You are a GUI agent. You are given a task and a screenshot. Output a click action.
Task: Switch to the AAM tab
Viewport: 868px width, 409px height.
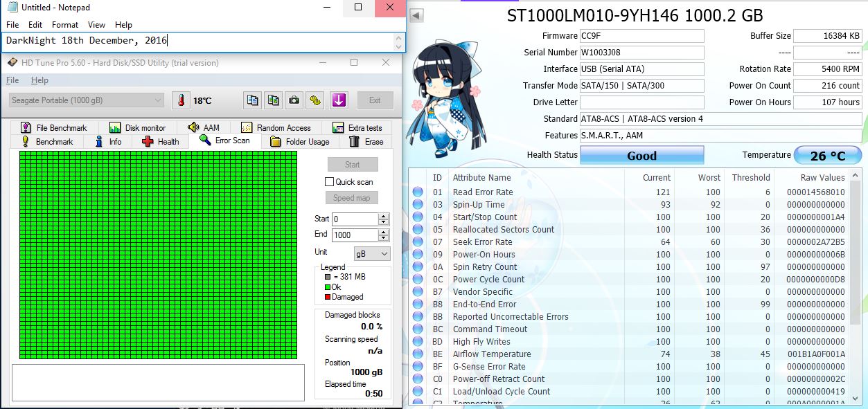pos(203,127)
